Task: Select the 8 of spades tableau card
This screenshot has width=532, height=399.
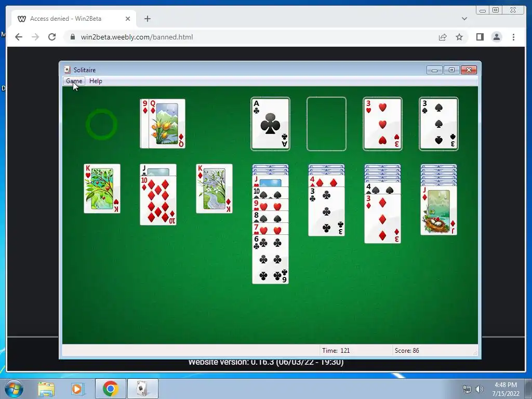Action: (270, 217)
